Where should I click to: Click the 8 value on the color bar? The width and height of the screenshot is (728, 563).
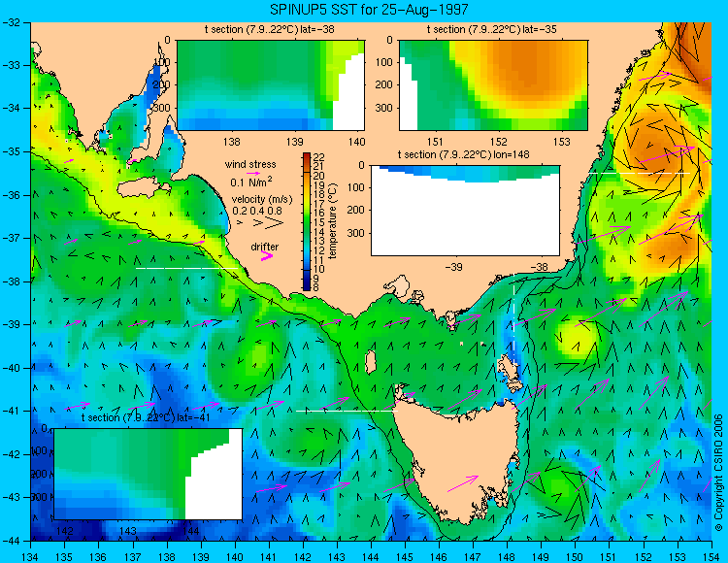pyautogui.click(x=316, y=287)
